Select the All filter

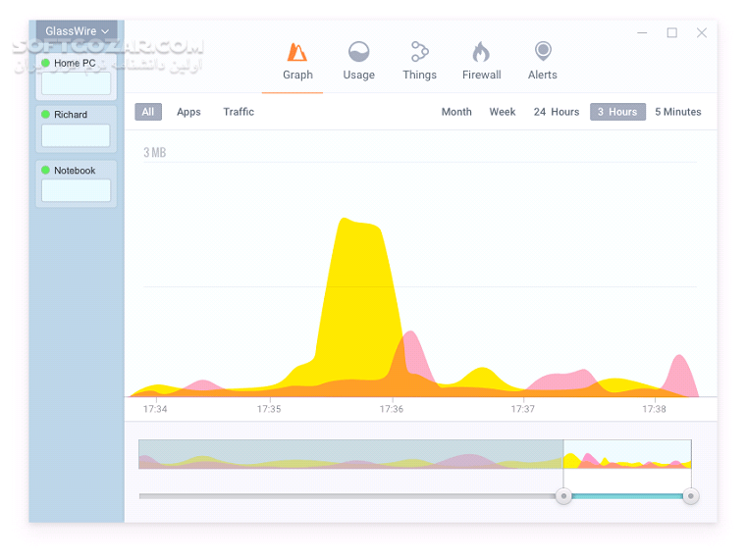(148, 112)
